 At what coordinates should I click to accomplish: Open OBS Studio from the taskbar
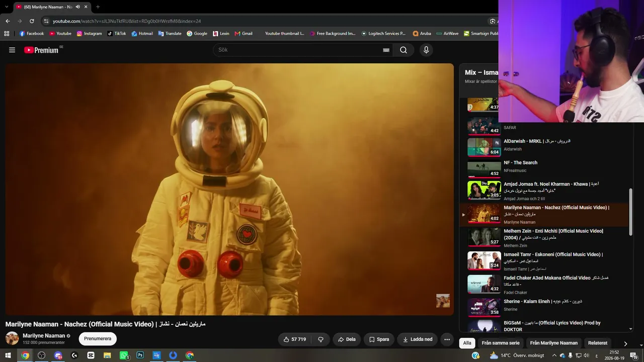pos(41,355)
